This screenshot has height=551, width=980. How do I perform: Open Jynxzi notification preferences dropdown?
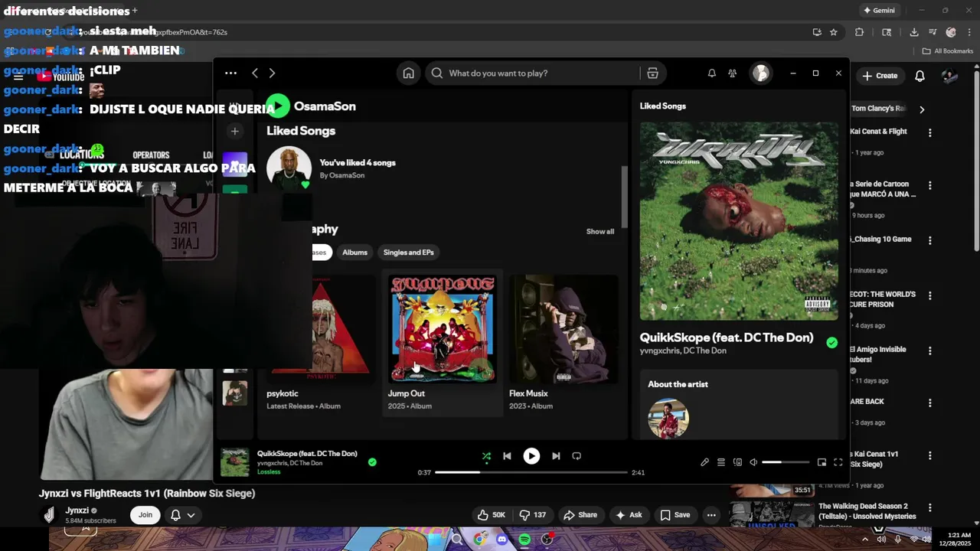[183, 515]
